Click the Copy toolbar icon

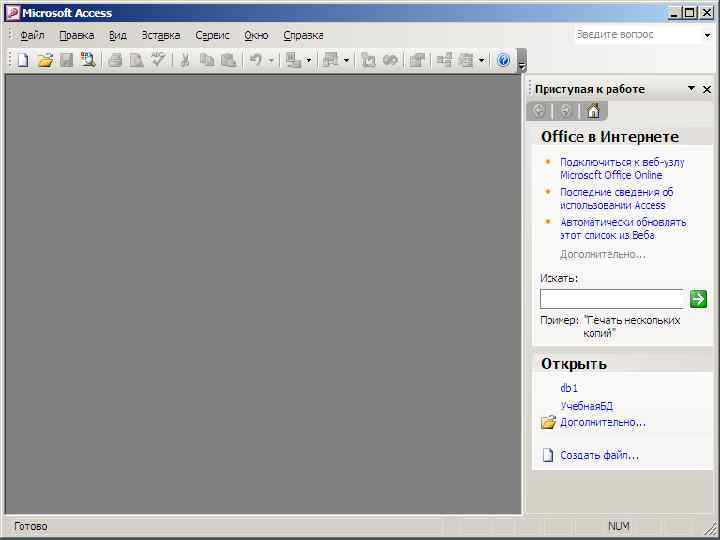pyautogui.click(x=207, y=60)
